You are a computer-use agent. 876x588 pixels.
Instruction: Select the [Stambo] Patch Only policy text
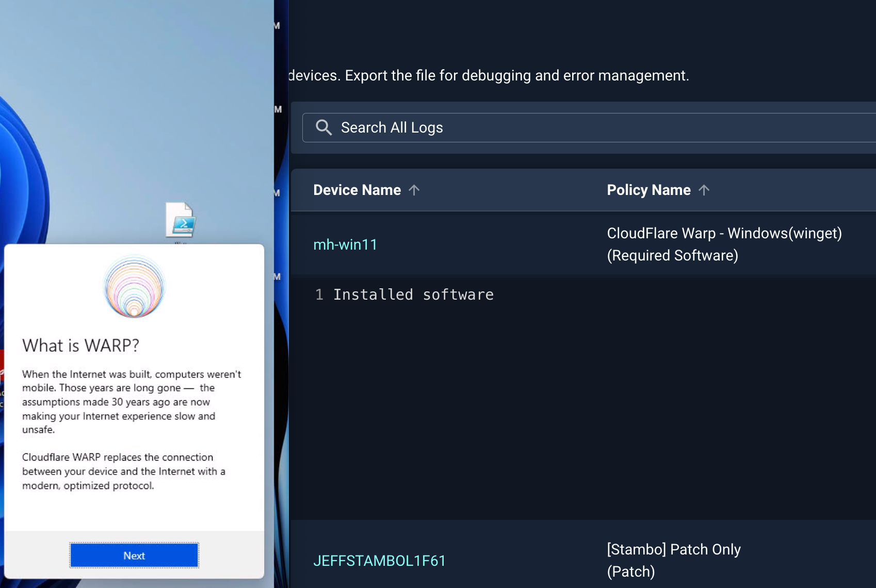point(674,560)
